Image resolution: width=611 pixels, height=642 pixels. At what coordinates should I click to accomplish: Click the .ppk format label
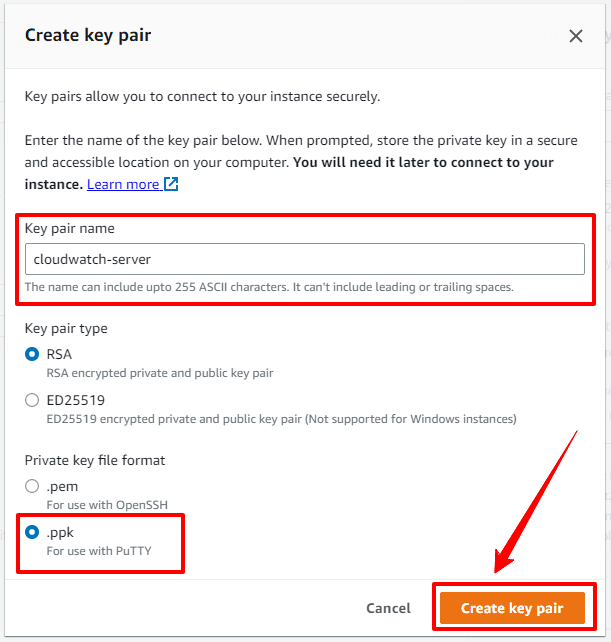(63, 532)
